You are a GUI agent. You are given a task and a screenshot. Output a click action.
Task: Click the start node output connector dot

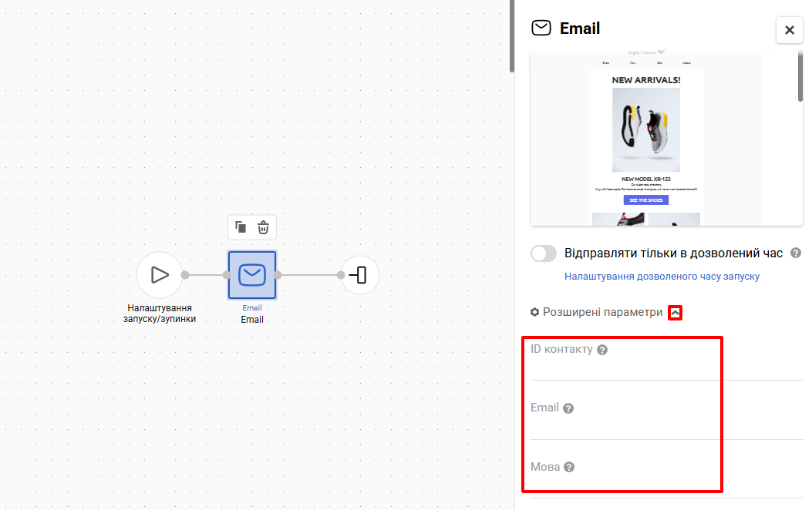[185, 275]
